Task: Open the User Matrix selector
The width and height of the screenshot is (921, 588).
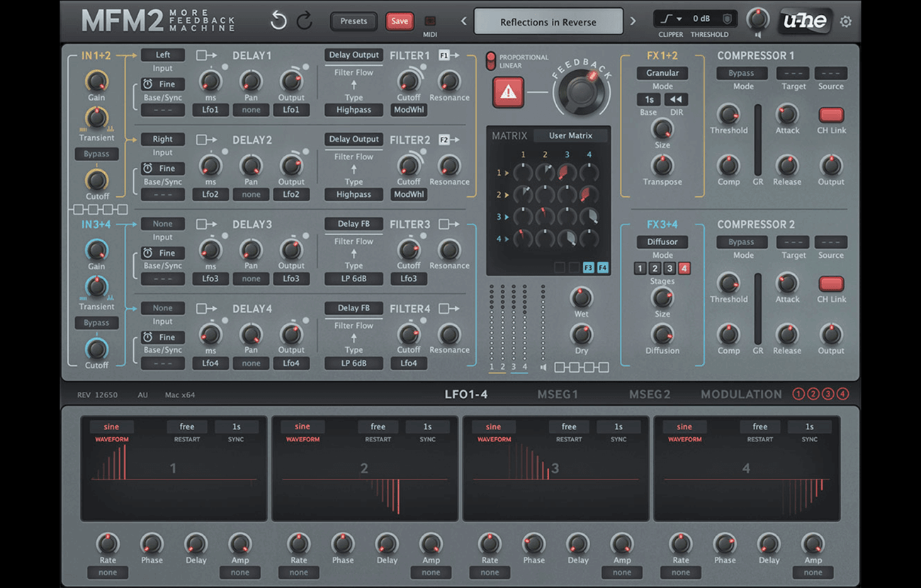Action: [570, 135]
